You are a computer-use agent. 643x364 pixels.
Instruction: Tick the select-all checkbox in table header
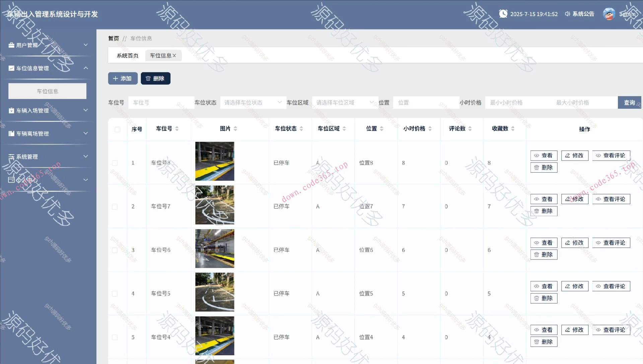(118, 129)
